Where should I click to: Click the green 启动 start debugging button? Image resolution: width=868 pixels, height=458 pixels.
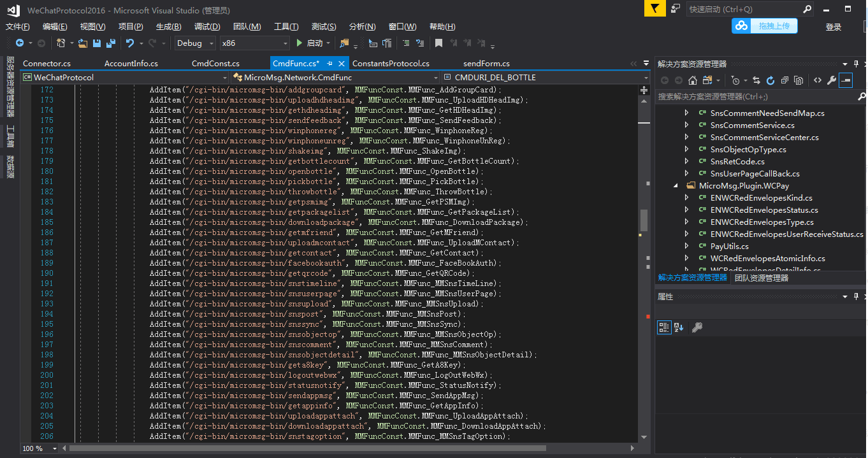click(310, 43)
